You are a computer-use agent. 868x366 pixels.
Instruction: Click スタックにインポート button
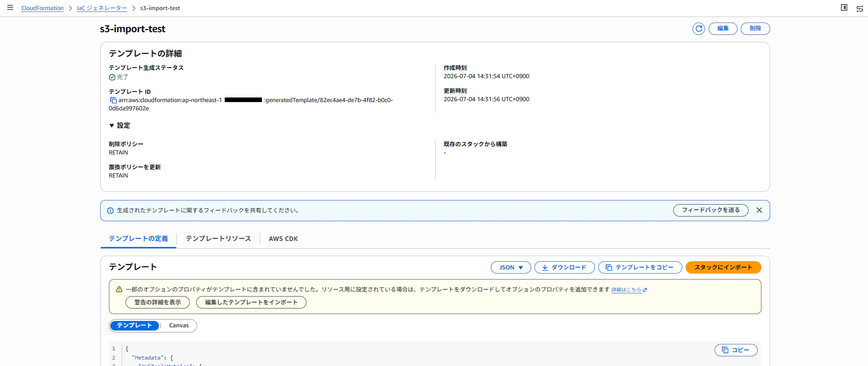point(723,268)
